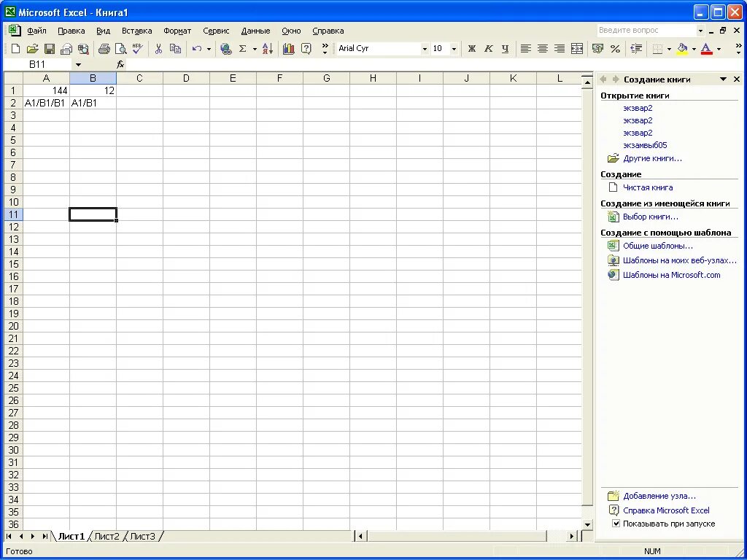The width and height of the screenshot is (747, 560).
Task: Insert a hyperlink with the globe icon
Action: [x=226, y=49]
